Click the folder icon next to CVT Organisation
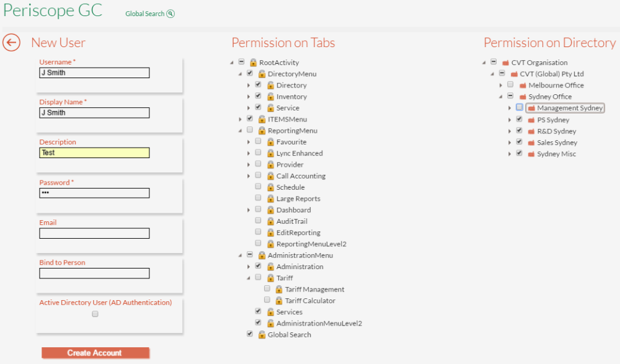 click(x=505, y=63)
